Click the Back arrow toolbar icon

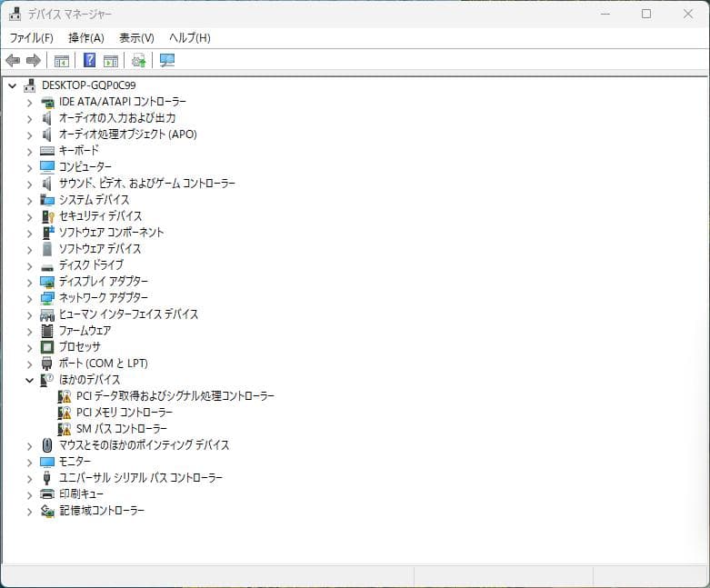(x=13, y=60)
